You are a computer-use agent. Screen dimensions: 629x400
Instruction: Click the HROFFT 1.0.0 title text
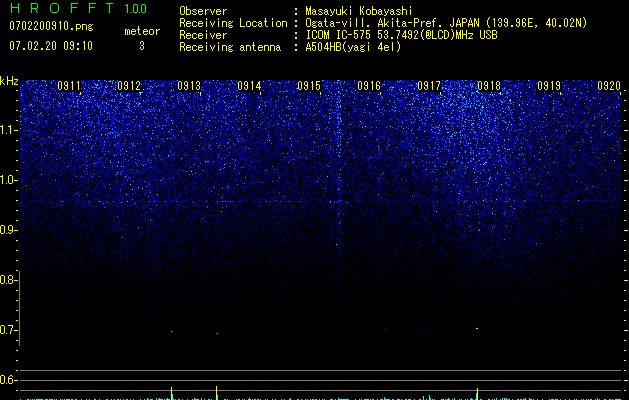[x=79, y=8]
